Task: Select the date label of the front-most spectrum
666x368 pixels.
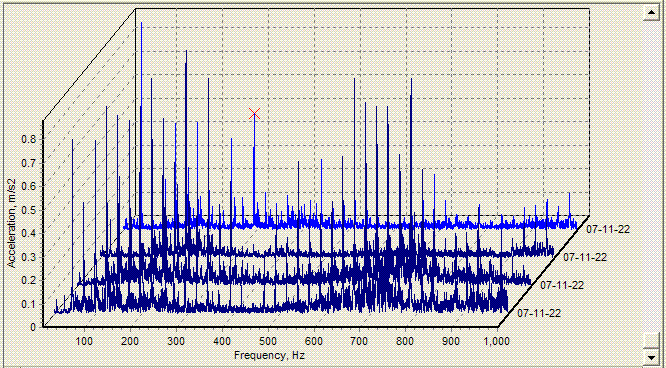Action: [x=539, y=314]
